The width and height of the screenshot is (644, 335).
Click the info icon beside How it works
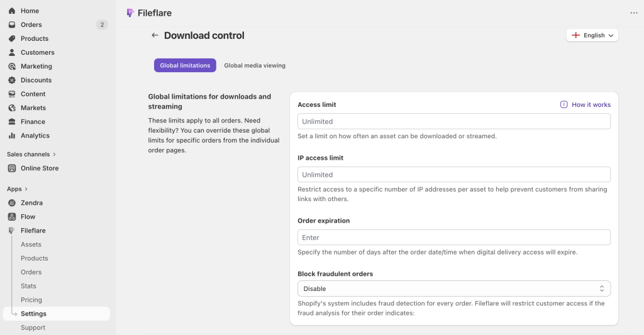pos(564,105)
